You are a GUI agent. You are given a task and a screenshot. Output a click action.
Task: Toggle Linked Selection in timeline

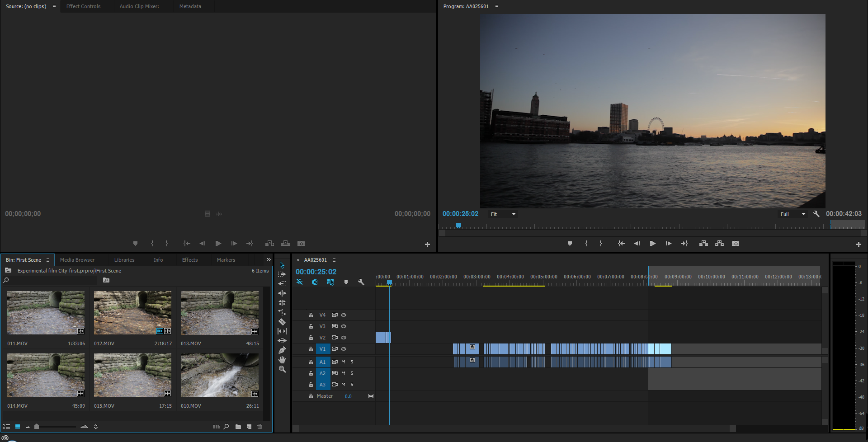pos(330,282)
